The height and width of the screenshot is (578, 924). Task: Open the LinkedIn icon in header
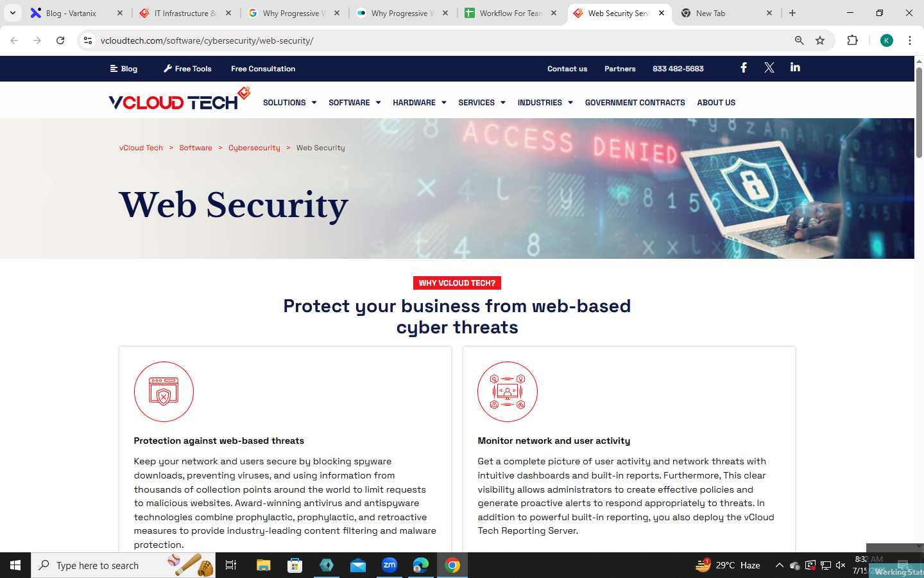pyautogui.click(x=795, y=67)
